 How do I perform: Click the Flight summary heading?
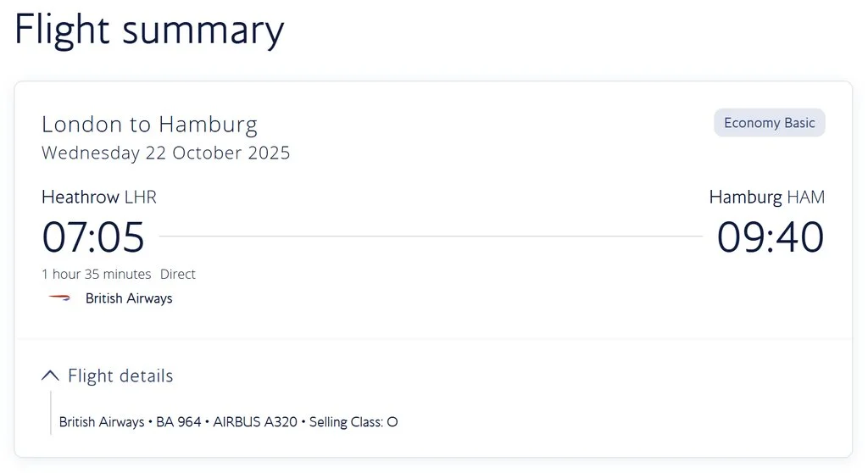pos(149,30)
